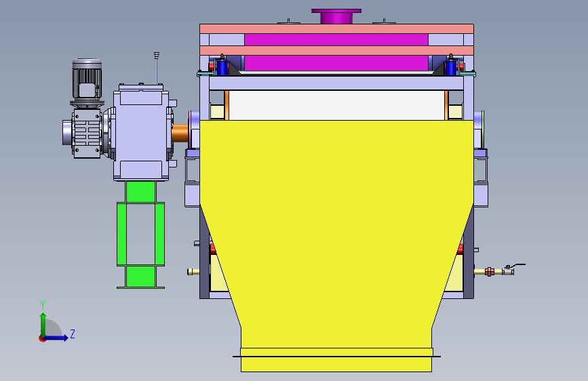Click the Y axis label

pyautogui.click(x=43, y=305)
